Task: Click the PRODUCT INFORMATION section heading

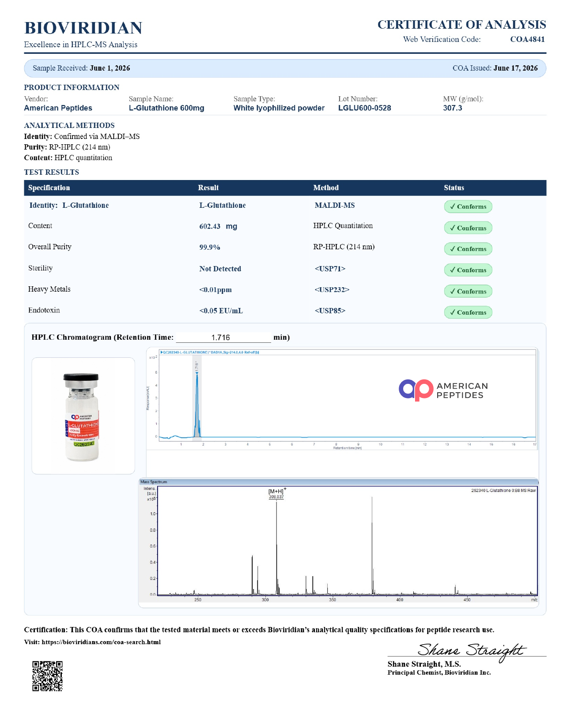Action: point(72,87)
